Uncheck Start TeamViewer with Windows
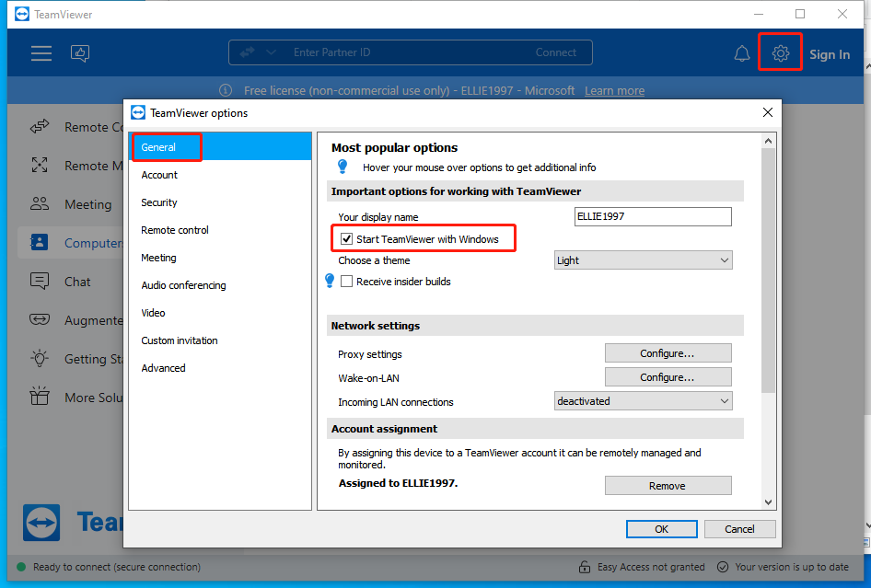The height and width of the screenshot is (588, 871). tap(346, 238)
